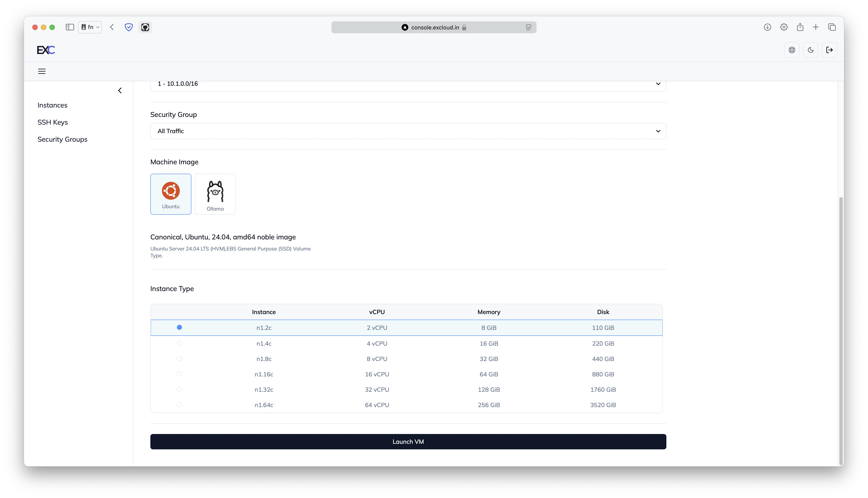This screenshot has width=868, height=498.
Task: Click the EXC logo in the header
Action: [x=45, y=50]
